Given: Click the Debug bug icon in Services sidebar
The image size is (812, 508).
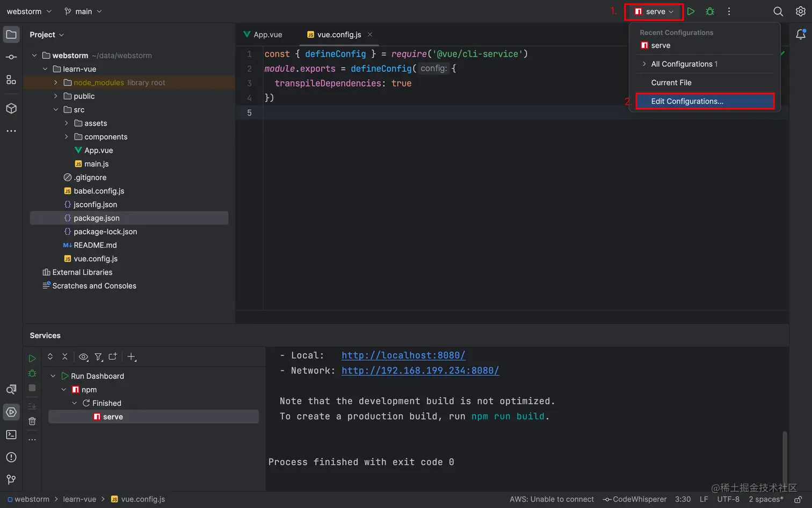Looking at the screenshot, I should click(32, 373).
